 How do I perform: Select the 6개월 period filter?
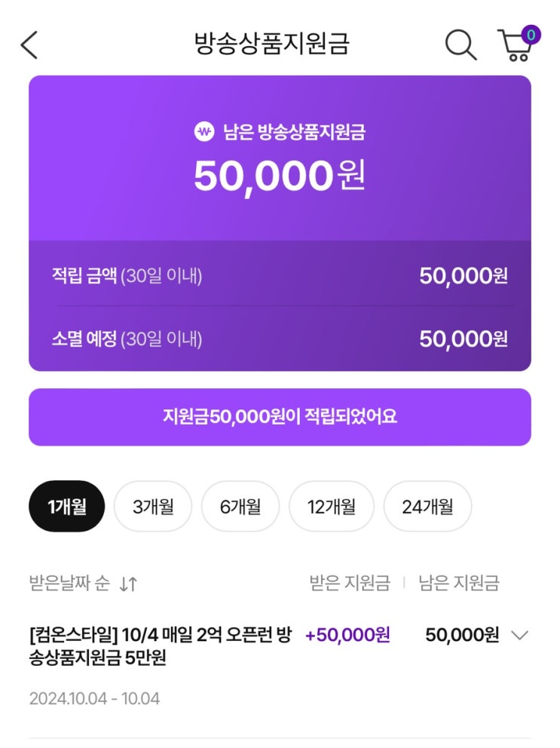pyautogui.click(x=240, y=507)
